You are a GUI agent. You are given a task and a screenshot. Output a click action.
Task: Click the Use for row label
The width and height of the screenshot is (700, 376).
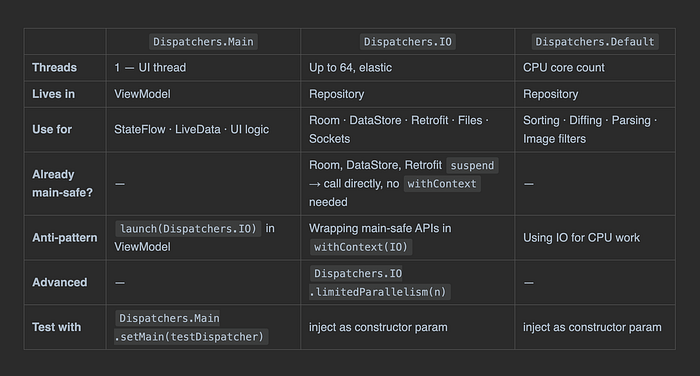[52, 130]
